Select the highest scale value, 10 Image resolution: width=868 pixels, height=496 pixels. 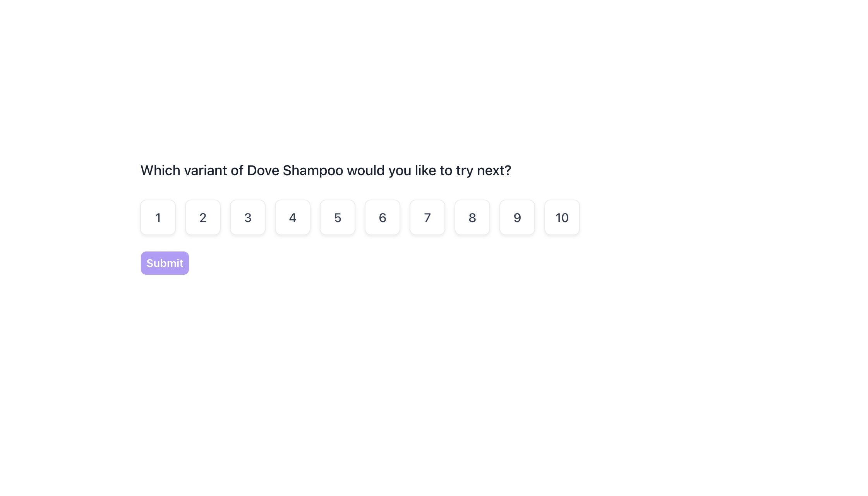coord(562,217)
